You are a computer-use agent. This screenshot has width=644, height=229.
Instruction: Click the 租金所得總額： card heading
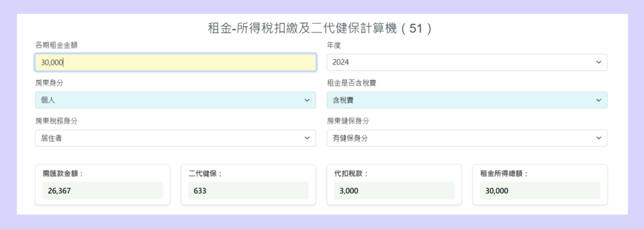[504, 174]
